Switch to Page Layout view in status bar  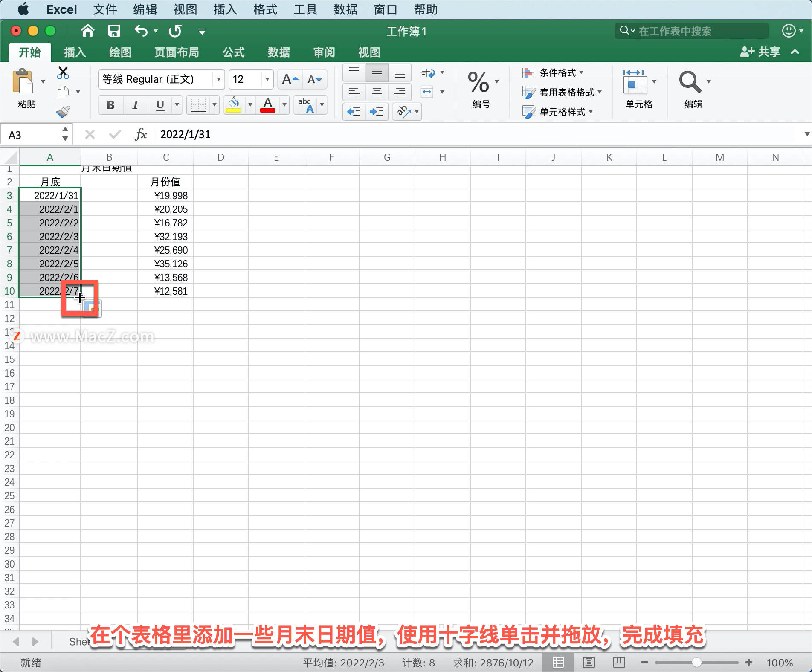(x=589, y=662)
